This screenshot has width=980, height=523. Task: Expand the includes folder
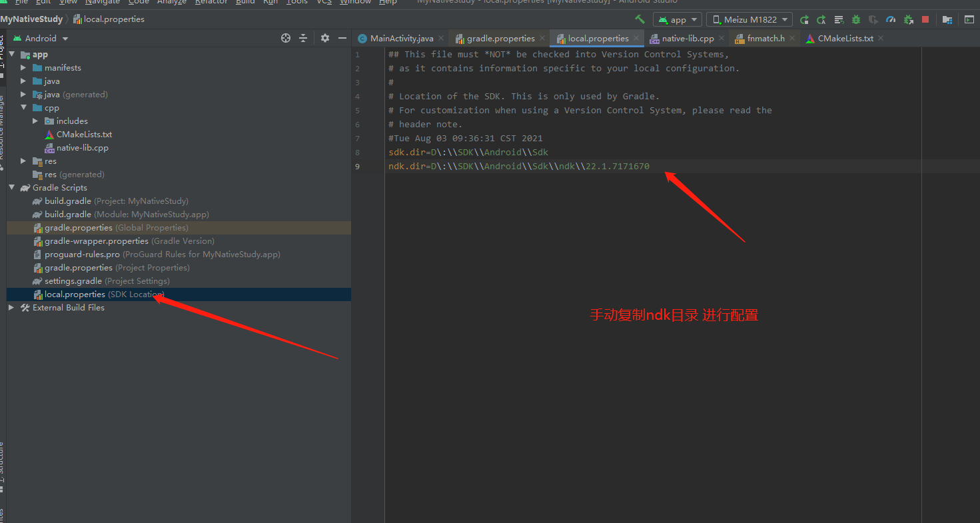pyautogui.click(x=35, y=121)
